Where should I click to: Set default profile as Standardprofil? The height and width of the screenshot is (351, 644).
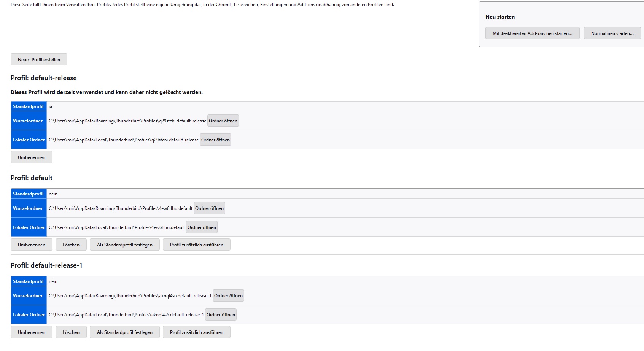click(124, 245)
